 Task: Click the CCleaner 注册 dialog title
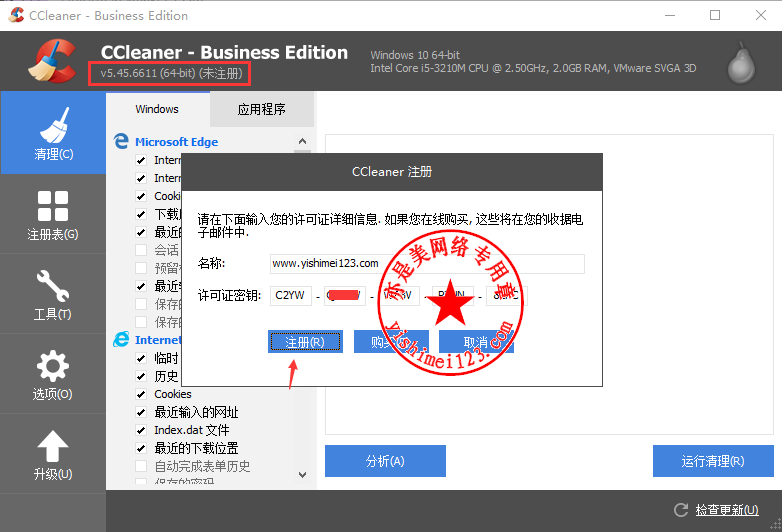pos(392,172)
